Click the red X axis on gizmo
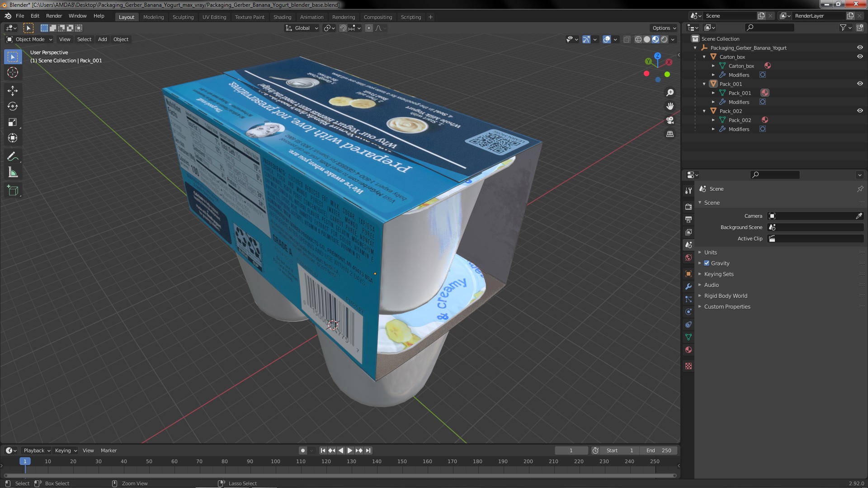 [x=668, y=62]
